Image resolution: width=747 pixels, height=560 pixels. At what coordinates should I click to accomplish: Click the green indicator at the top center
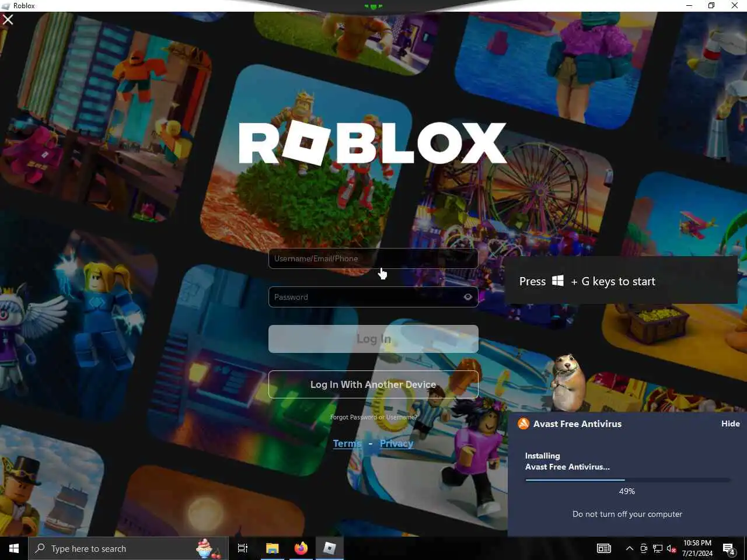[373, 6]
